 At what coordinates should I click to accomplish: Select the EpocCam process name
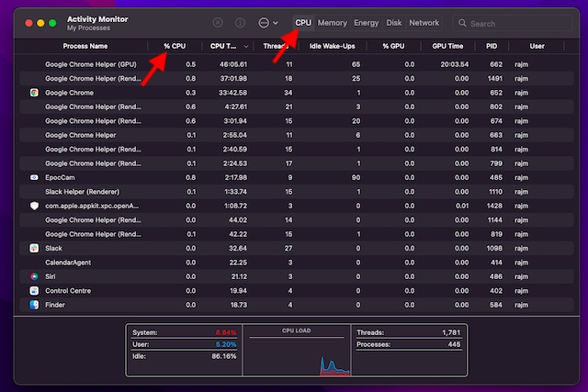click(60, 177)
